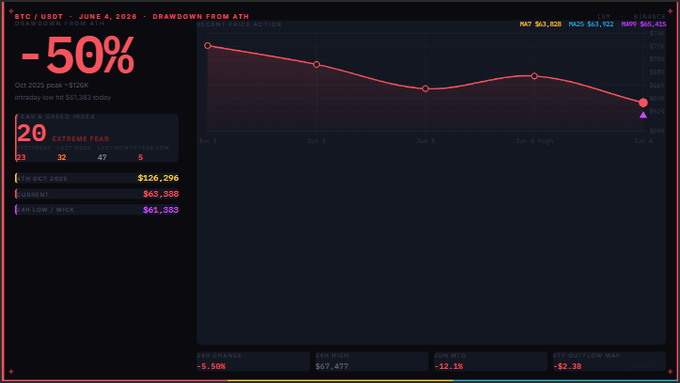Image resolution: width=680 pixels, height=383 pixels.
Task: Select the MA99 $65,415 legend entry
Action: (x=644, y=24)
